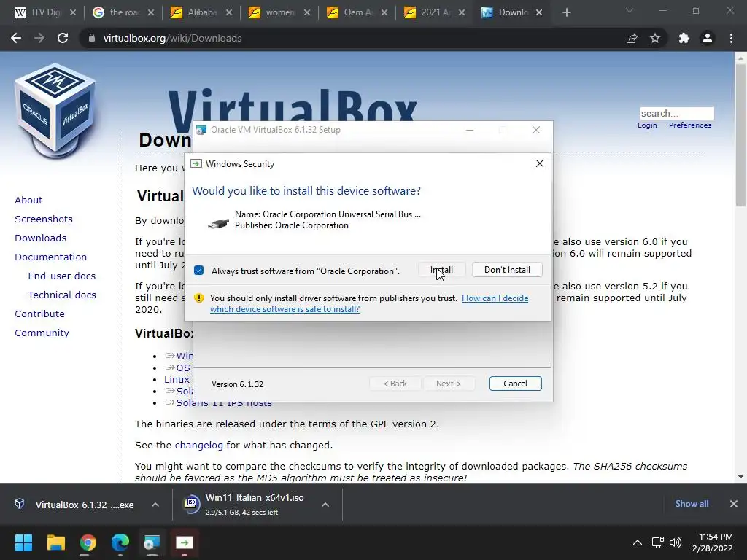Click the greyed Next button in setup
747x560 pixels.
tap(449, 384)
